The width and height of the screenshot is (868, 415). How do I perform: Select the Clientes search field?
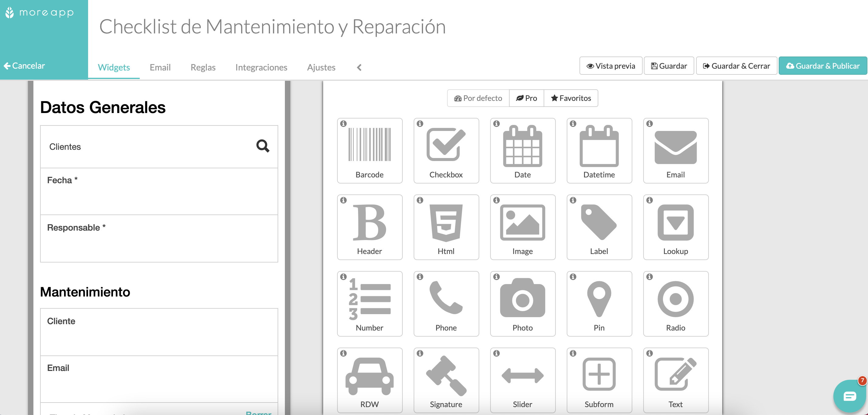(x=159, y=147)
